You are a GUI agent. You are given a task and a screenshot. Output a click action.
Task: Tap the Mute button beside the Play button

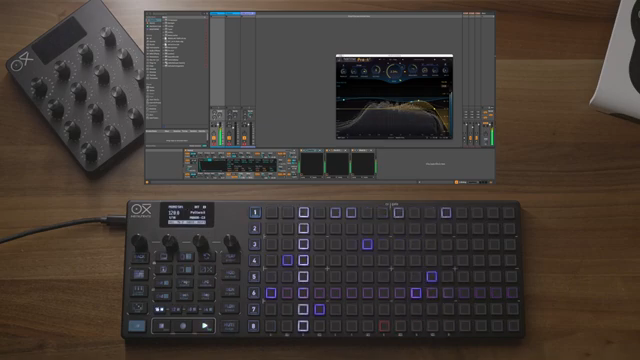point(229,326)
